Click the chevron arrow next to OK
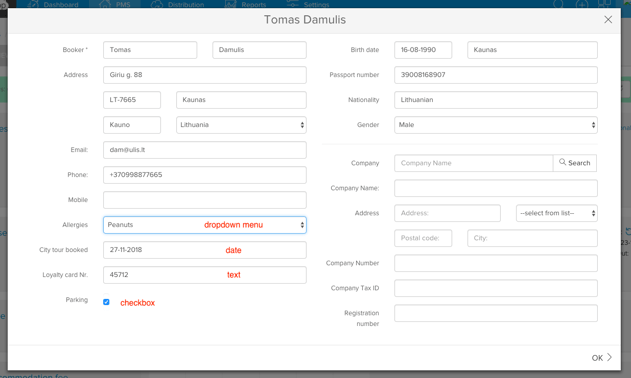This screenshot has width=631, height=378. (x=609, y=357)
